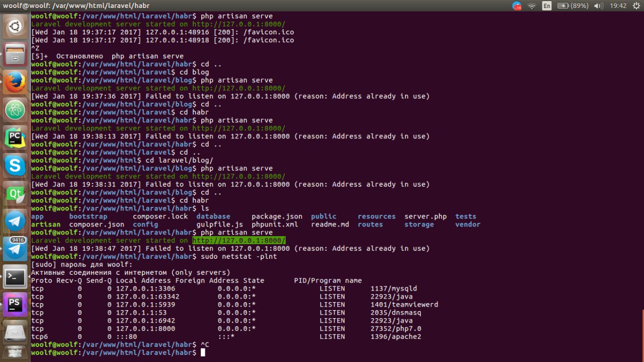Launch PyCharm from the dock
644x362 pixels.
tap(15, 136)
